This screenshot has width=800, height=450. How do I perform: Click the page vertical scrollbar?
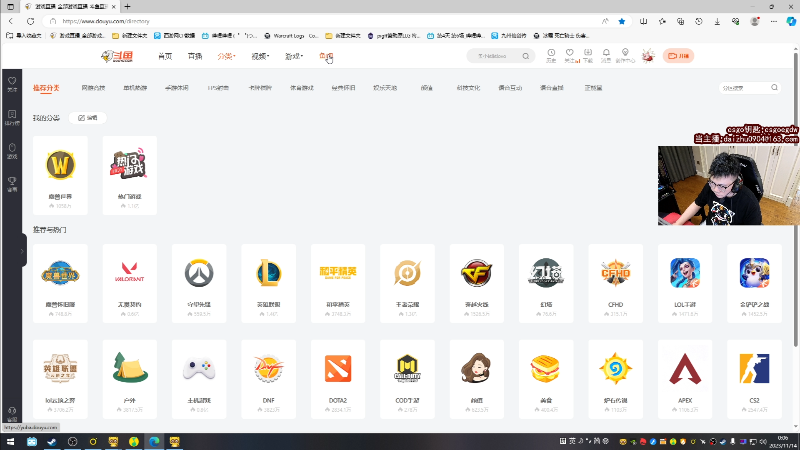coord(795,199)
